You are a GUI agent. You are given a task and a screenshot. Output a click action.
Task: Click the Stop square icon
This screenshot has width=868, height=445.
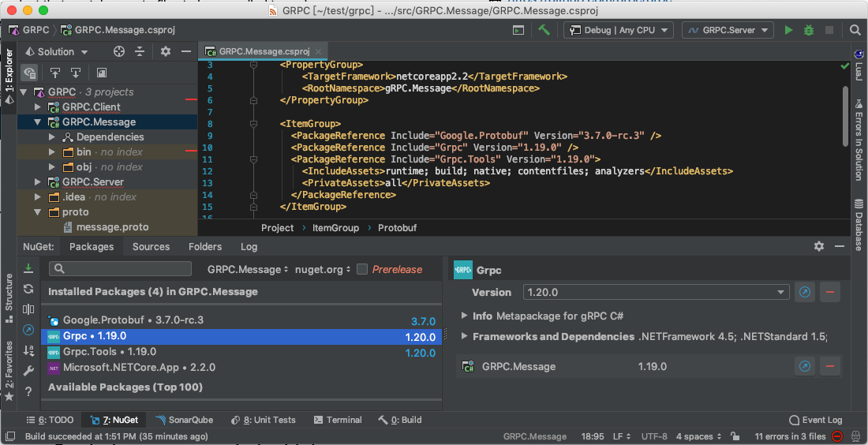[829, 30]
